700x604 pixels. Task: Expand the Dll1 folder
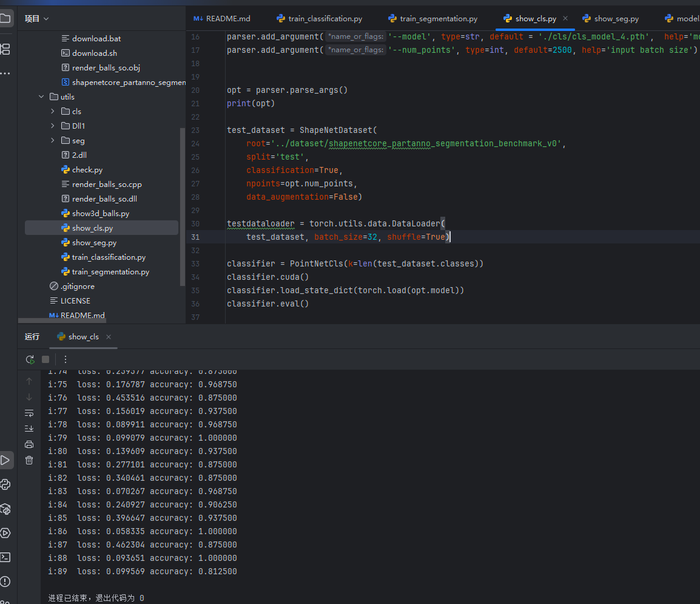click(53, 126)
